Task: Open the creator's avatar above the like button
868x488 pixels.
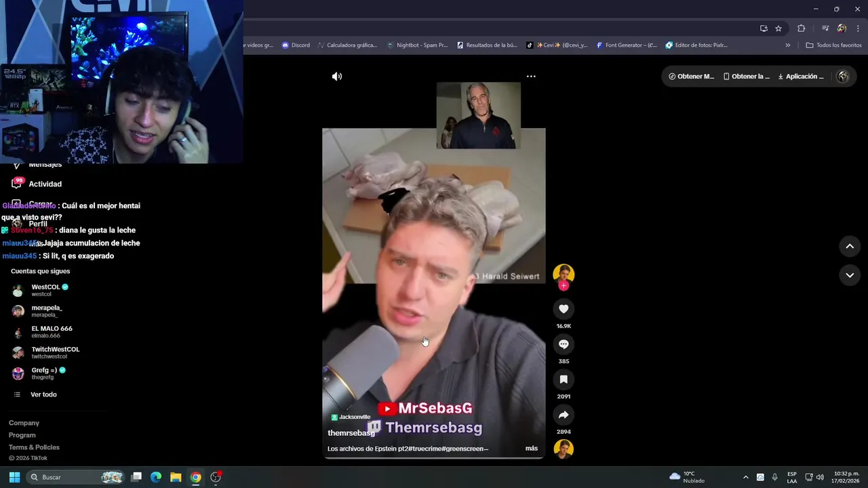Action: tap(564, 274)
